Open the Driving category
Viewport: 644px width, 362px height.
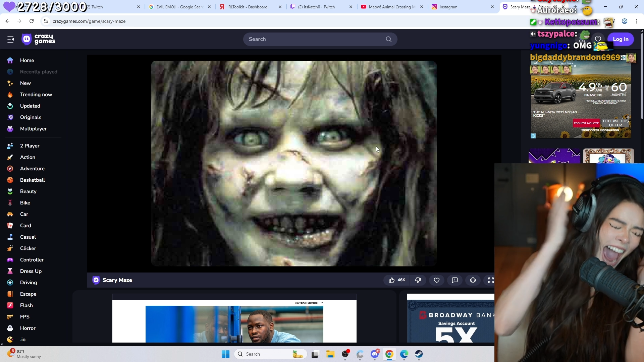point(29,283)
